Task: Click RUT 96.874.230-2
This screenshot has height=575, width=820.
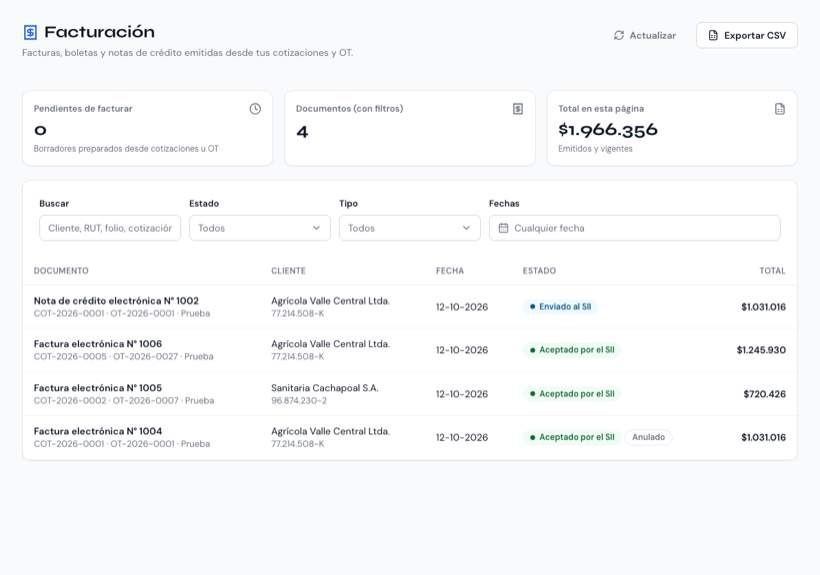Action: [299, 400]
